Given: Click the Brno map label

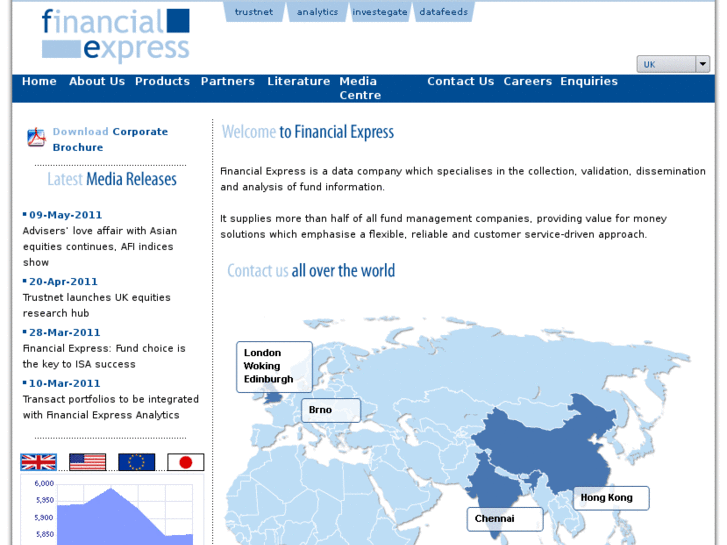Looking at the screenshot, I should pos(331,410).
